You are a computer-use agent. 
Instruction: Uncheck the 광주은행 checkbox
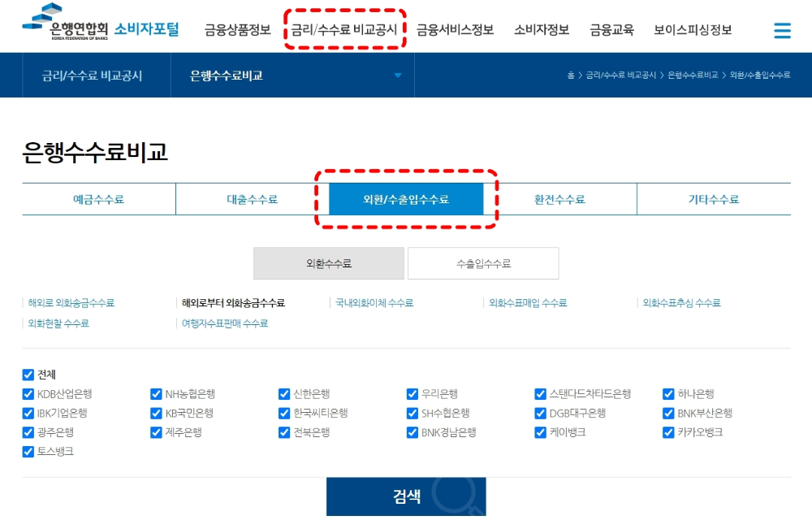pos(28,432)
